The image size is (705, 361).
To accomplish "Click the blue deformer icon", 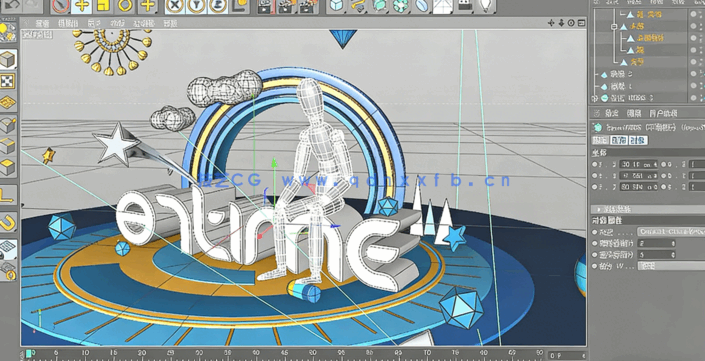I will pos(422,5).
